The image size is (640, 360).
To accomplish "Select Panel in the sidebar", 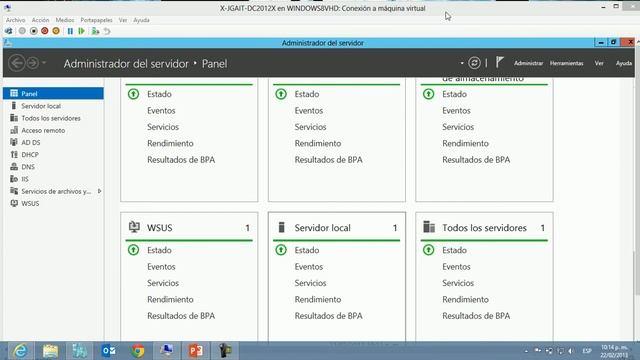I will pos(53,93).
